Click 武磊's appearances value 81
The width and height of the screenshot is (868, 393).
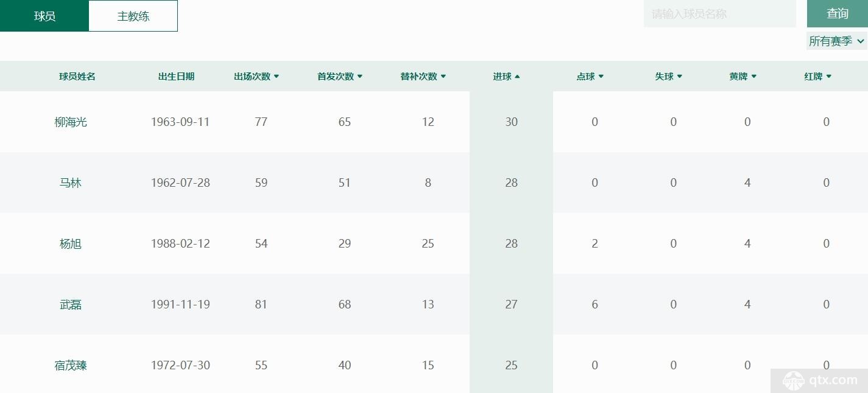point(261,304)
